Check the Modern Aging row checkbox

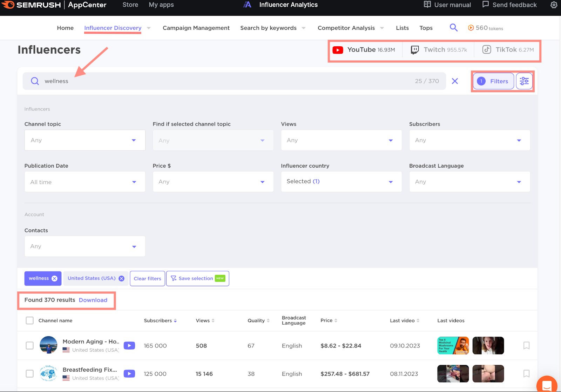tap(29, 345)
